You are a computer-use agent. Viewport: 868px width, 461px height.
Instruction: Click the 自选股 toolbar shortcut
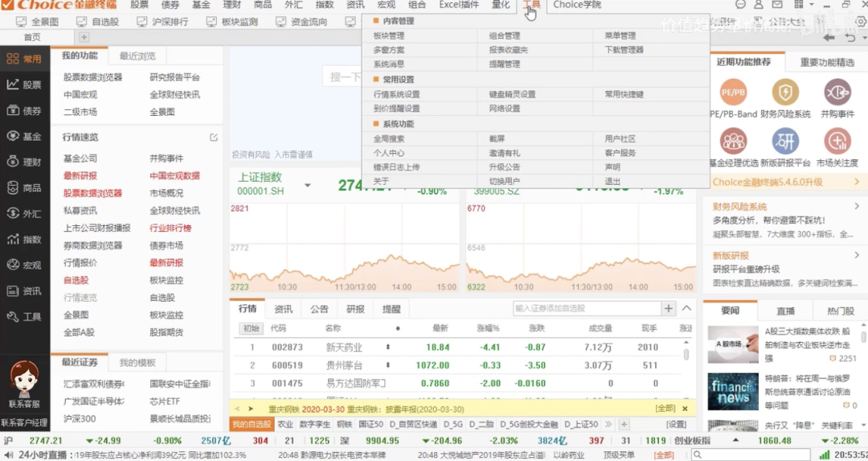pyautogui.click(x=97, y=22)
